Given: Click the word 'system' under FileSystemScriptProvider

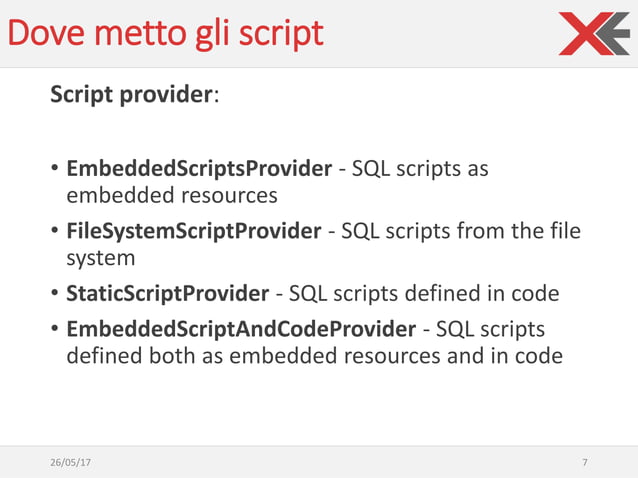Looking at the screenshot, I should pos(101,259).
